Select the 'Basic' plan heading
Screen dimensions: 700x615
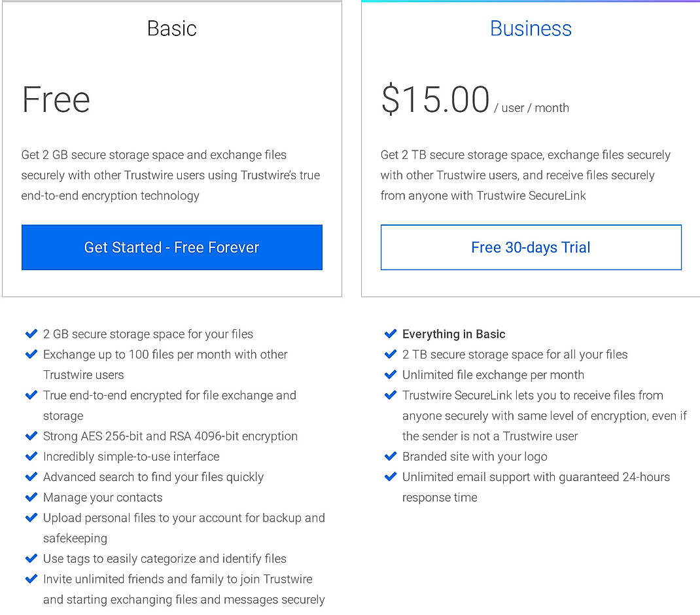pos(171,28)
